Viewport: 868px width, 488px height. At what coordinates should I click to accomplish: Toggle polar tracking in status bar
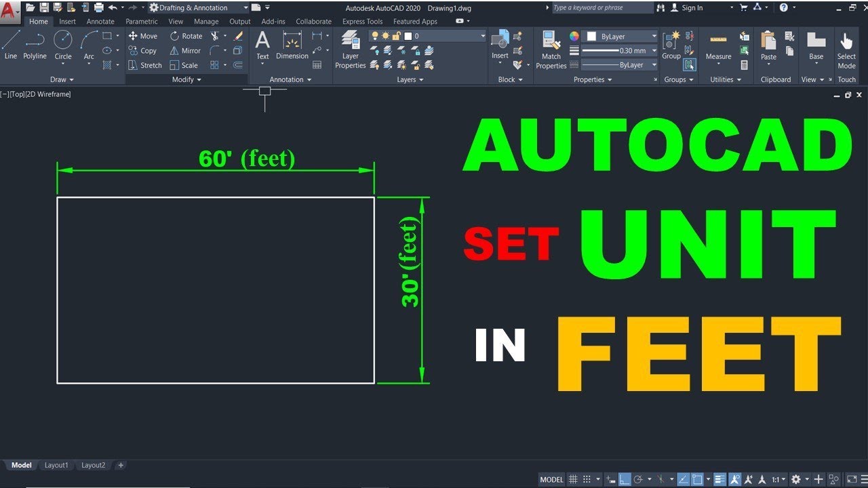638,479
